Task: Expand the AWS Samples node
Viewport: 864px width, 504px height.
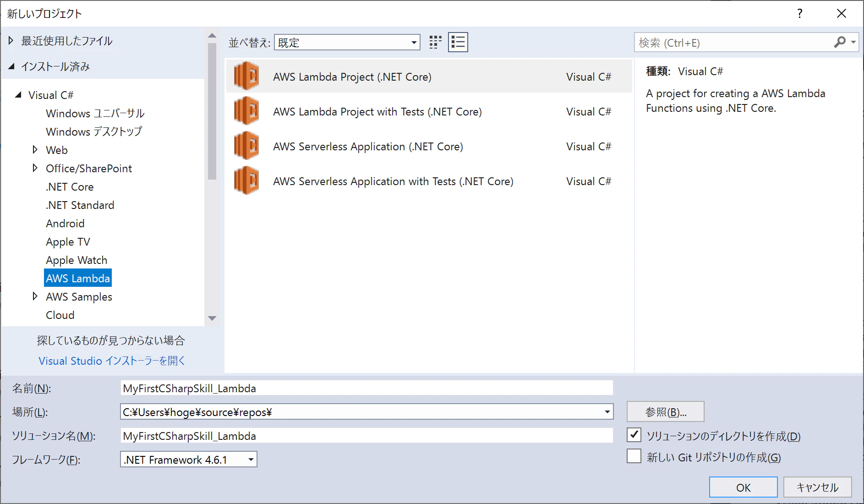Action: pos(35,296)
